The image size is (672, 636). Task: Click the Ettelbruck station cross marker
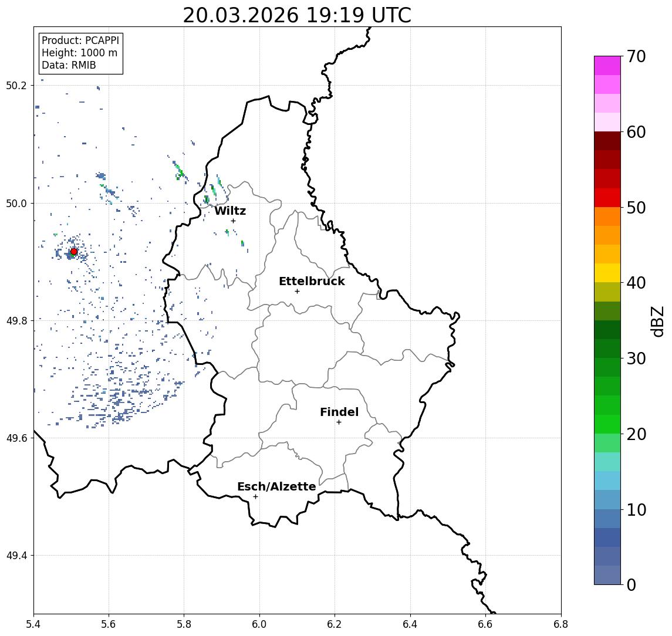coord(297,292)
